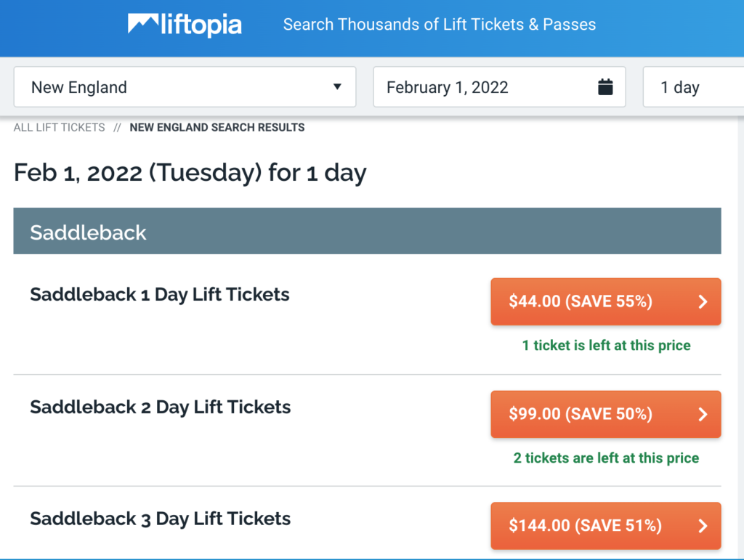The width and height of the screenshot is (744, 560).
Task: Click the chevron on the $99.00 button
Action: tap(703, 414)
